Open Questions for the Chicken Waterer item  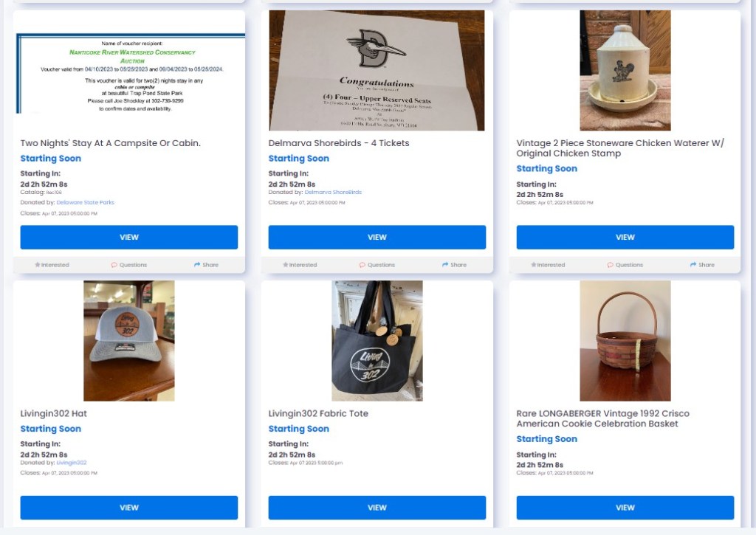pyautogui.click(x=625, y=265)
